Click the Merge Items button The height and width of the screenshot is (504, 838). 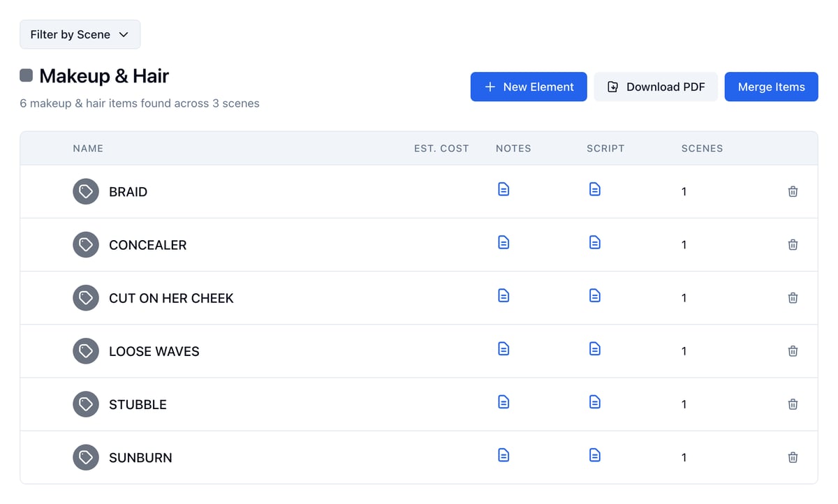(772, 87)
